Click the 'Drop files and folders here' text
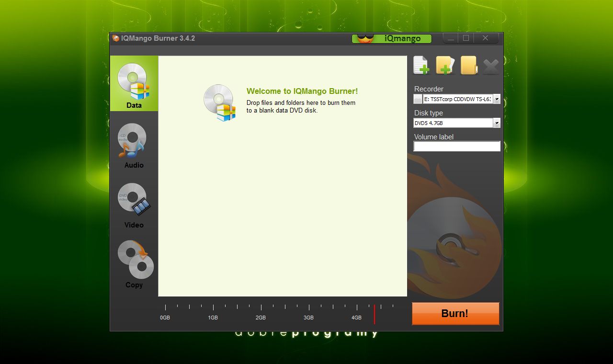 [x=301, y=106]
